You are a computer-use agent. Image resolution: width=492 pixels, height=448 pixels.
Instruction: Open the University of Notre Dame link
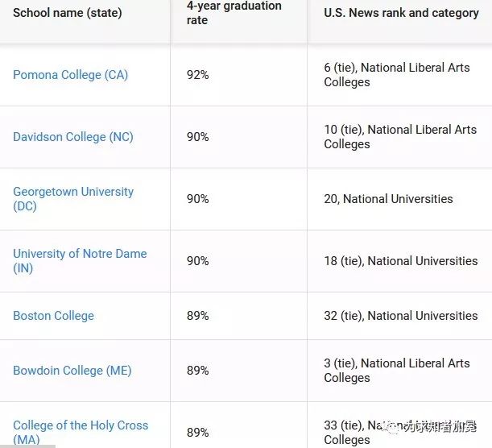80,261
